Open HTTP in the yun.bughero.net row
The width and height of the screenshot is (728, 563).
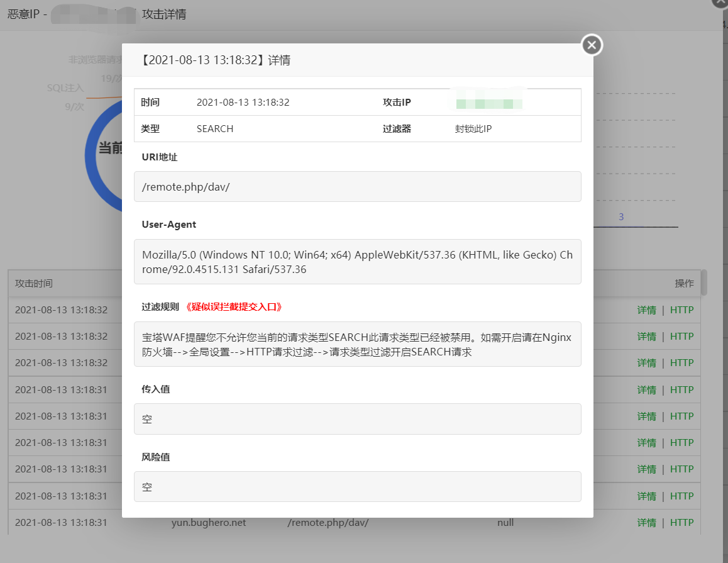681,523
